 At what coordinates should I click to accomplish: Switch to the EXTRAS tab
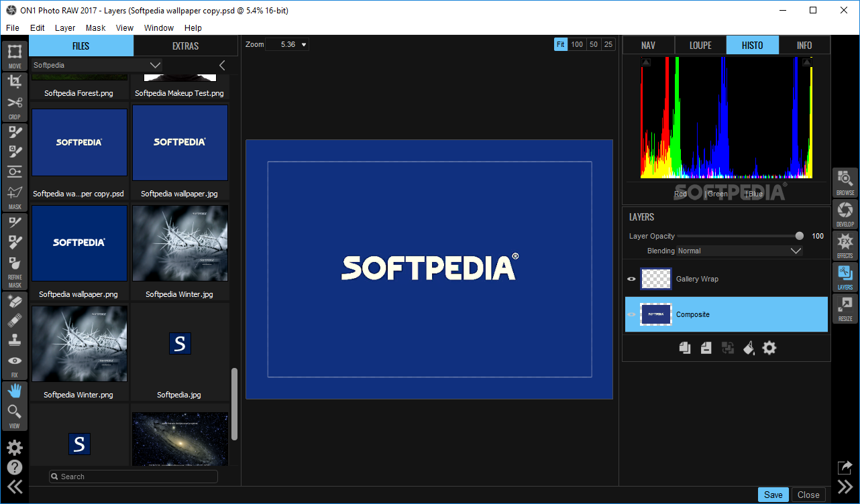[x=186, y=46]
